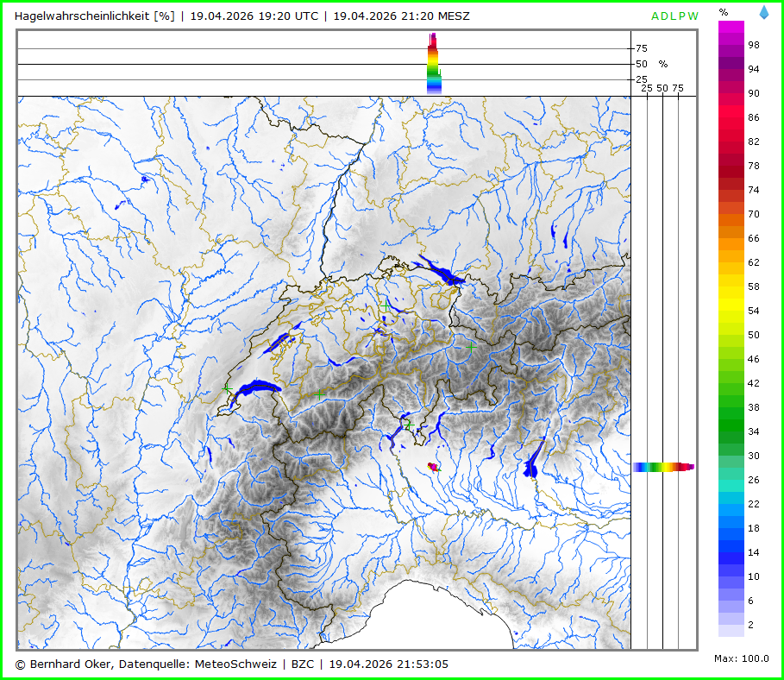The width and height of the screenshot is (784, 680).
Task: Click the Max: 100.0 value label
Action: [x=742, y=658]
